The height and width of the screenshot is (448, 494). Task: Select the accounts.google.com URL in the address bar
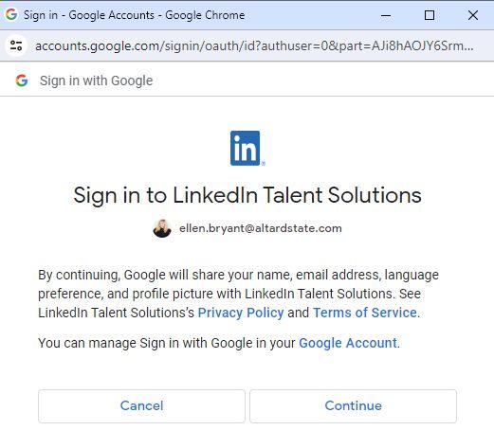pos(254,46)
